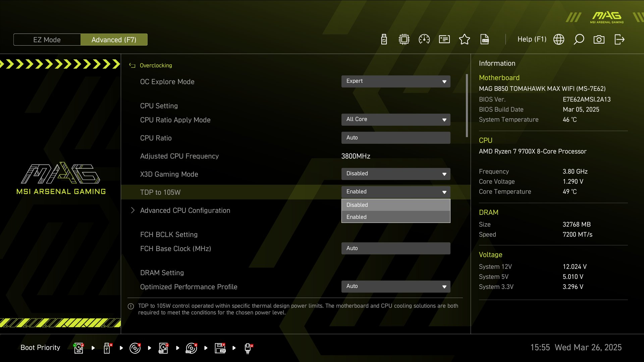644x362 pixels.
Task: Select the TDP to 105W row label
Action: tap(160, 192)
